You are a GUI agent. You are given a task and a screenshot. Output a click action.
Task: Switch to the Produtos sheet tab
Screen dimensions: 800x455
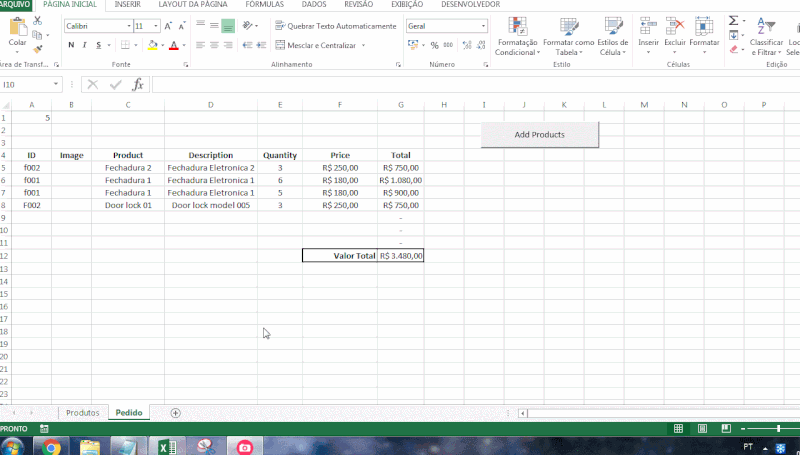[x=83, y=413]
